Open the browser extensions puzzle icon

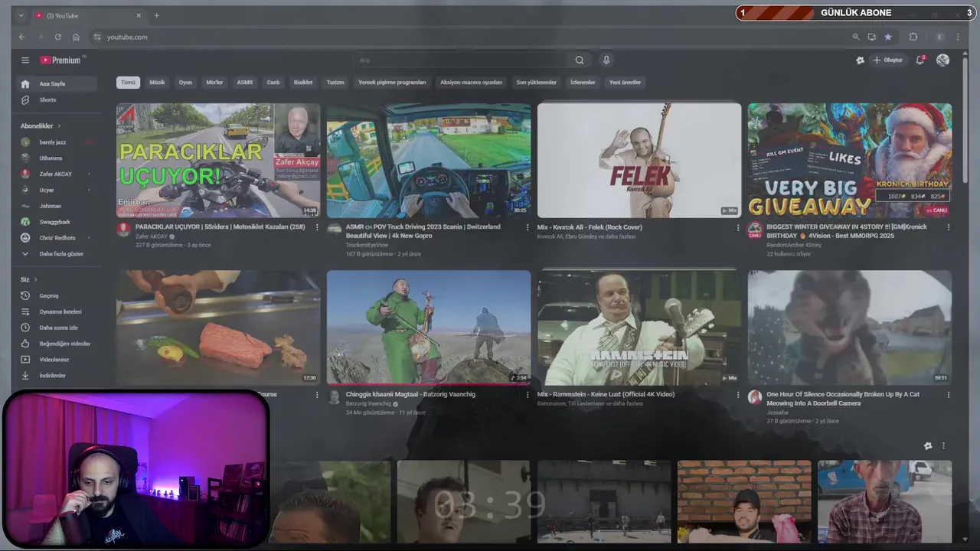coord(913,37)
